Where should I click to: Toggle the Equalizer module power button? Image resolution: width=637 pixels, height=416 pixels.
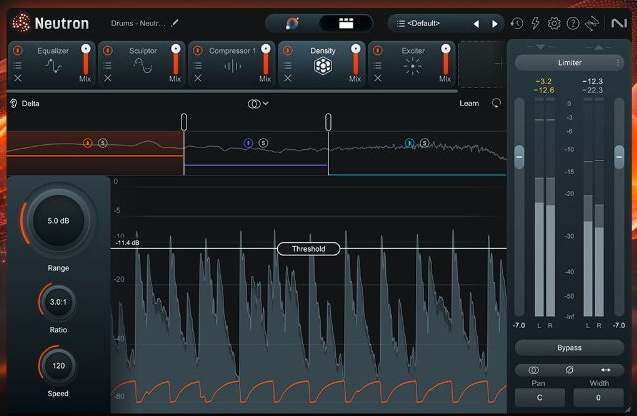tap(17, 50)
